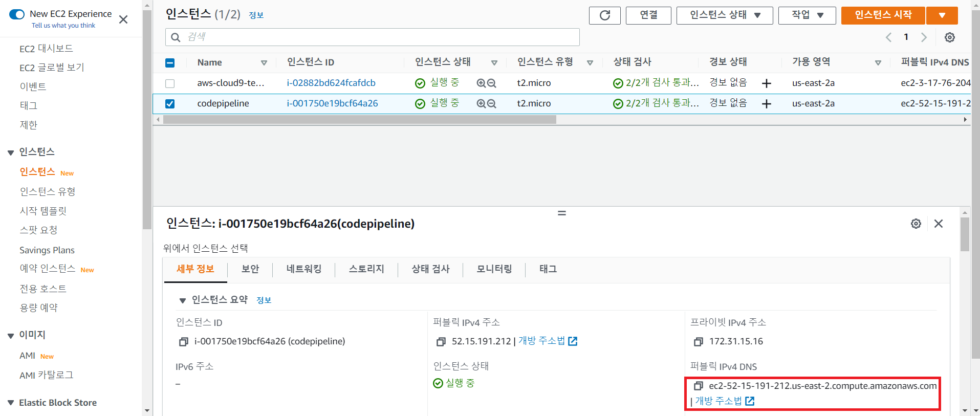Copy public IPv4 address icon
This screenshot has height=416, width=980.
pyautogui.click(x=441, y=342)
